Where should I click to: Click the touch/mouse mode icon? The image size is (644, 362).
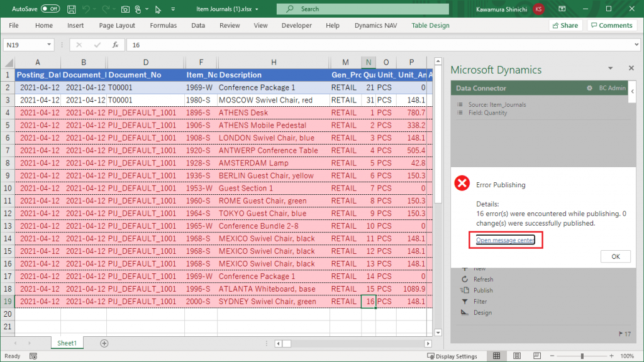pos(138,9)
